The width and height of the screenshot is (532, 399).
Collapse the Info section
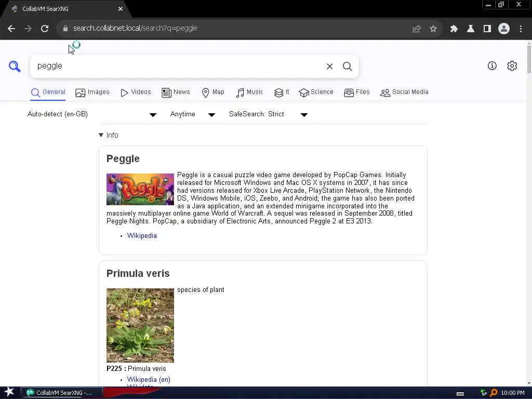(109, 135)
